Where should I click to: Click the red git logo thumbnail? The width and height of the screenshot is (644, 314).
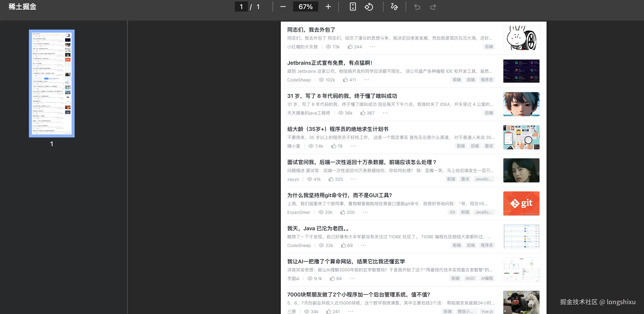point(521,203)
